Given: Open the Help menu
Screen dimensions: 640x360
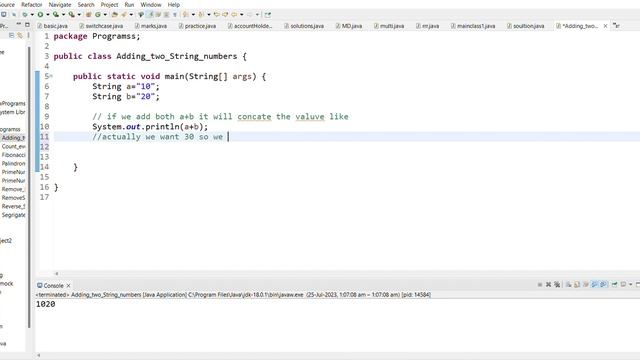Looking at the screenshot, I should 173,4.
